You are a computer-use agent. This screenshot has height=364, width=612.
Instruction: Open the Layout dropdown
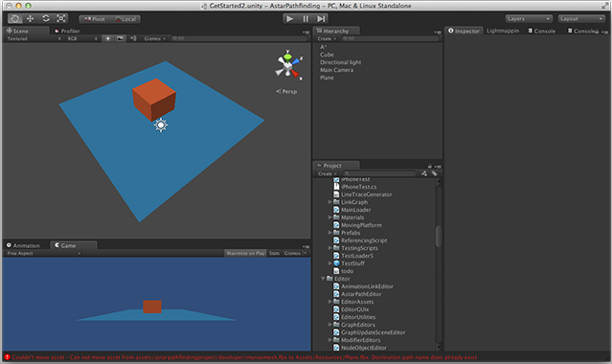581,19
